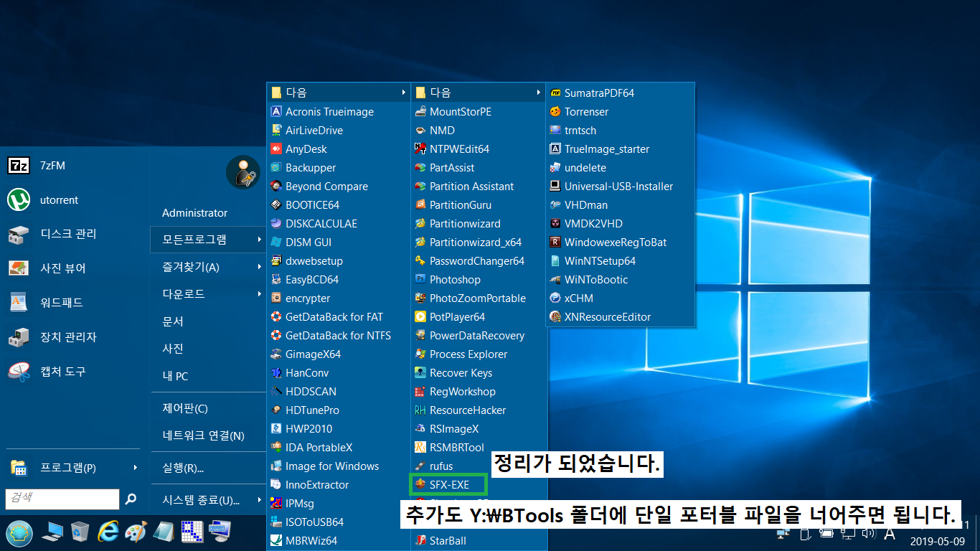Select WindowexeRegToBat entry
The width and height of the screenshot is (980, 551).
click(x=620, y=242)
